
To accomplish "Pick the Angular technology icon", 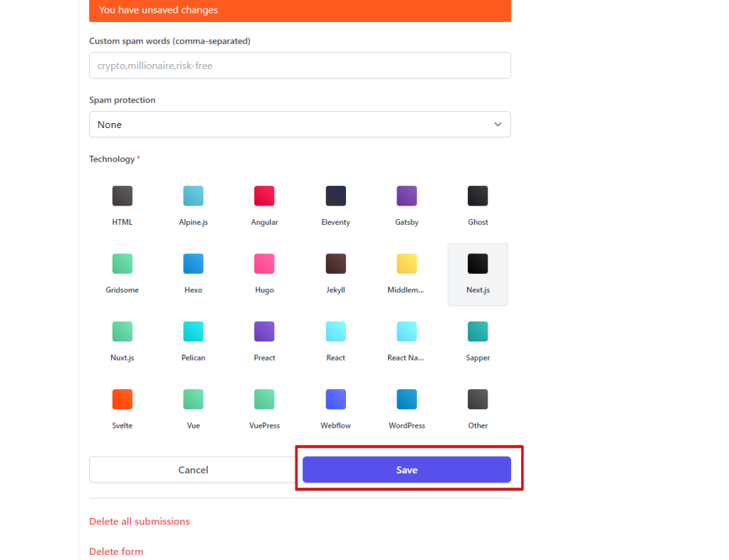I will coord(264,196).
